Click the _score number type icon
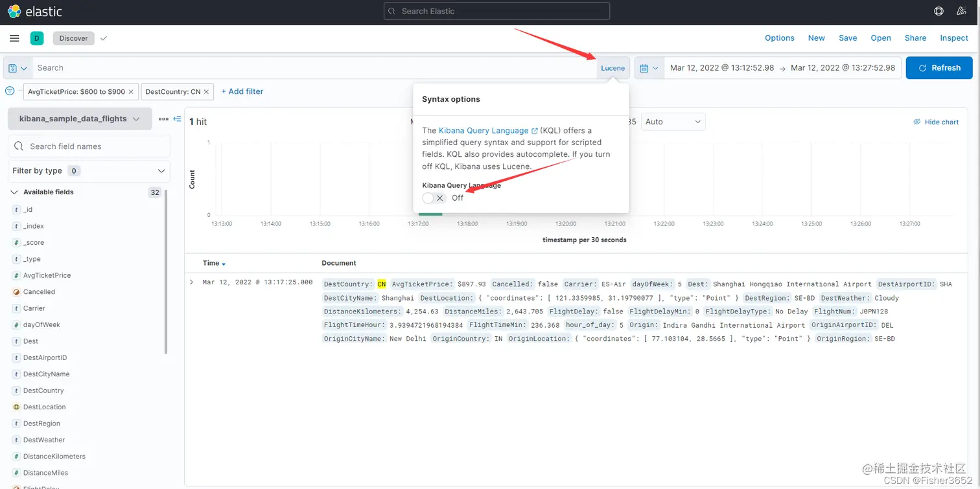980x489 pixels. (x=16, y=242)
